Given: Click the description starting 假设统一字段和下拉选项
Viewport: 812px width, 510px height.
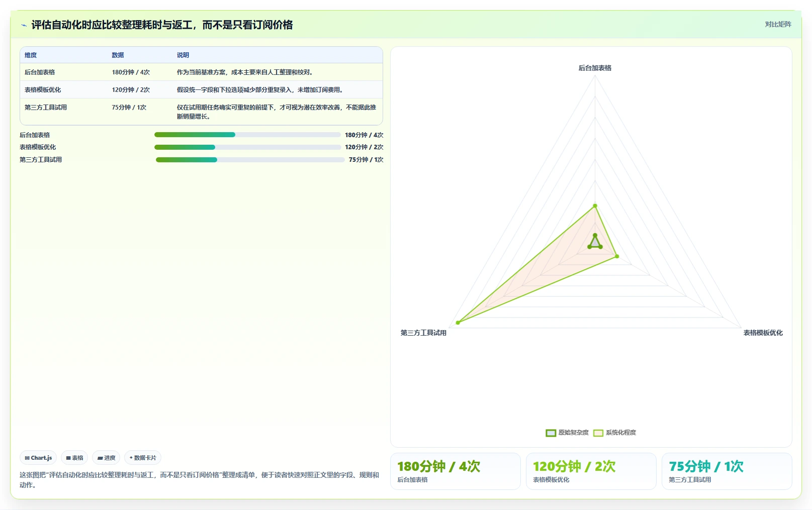Looking at the screenshot, I should tap(261, 90).
